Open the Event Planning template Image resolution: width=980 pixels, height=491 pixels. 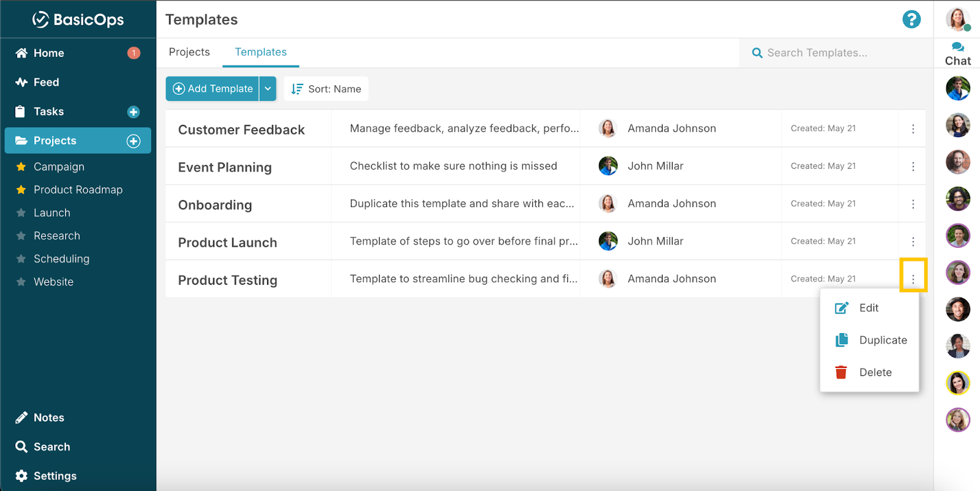(225, 167)
